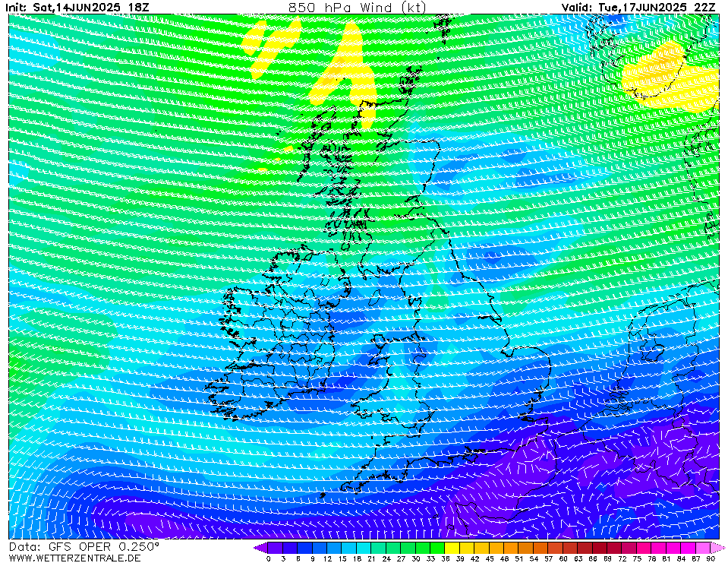Viewport: 728px width, 563px height.
Task: Click the legend scale label '51'
Action: tap(519, 558)
